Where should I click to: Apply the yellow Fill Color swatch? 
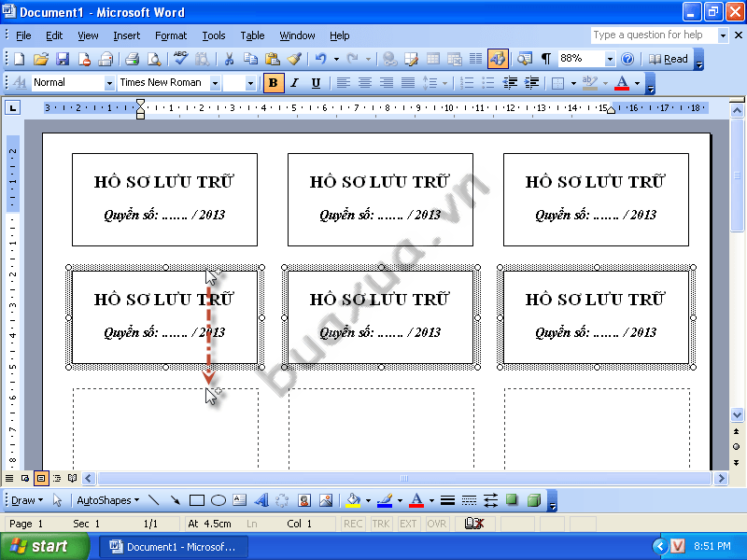click(353, 500)
